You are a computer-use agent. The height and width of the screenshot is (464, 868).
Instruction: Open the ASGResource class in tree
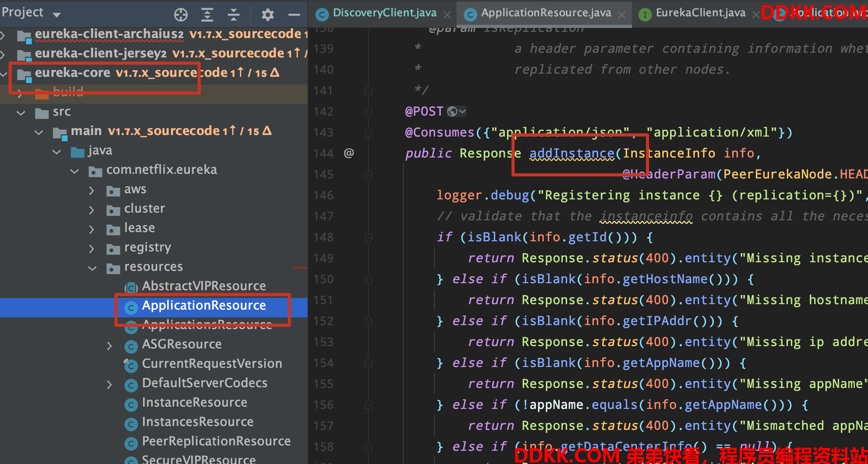[x=182, y=345]
